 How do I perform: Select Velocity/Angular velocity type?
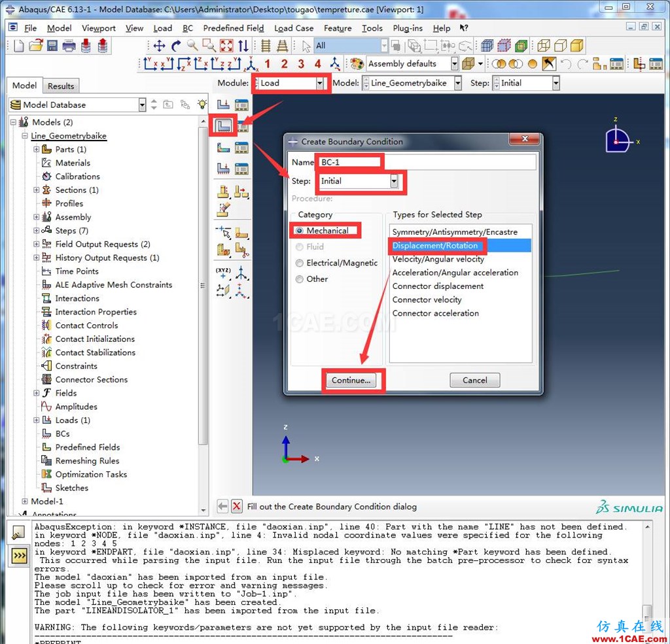(438, 259)
